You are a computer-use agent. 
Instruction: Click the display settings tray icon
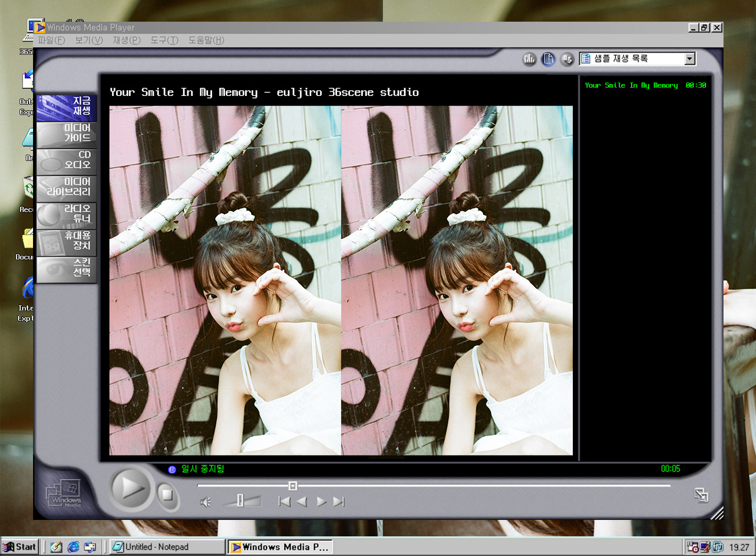click(x=705, y=547)
